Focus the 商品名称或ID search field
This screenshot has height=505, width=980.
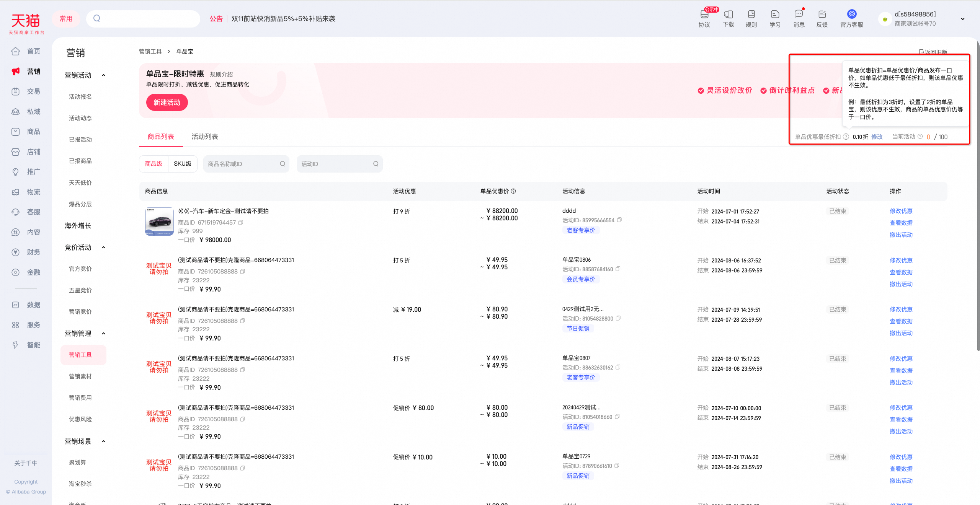click(x=246, y=164)
